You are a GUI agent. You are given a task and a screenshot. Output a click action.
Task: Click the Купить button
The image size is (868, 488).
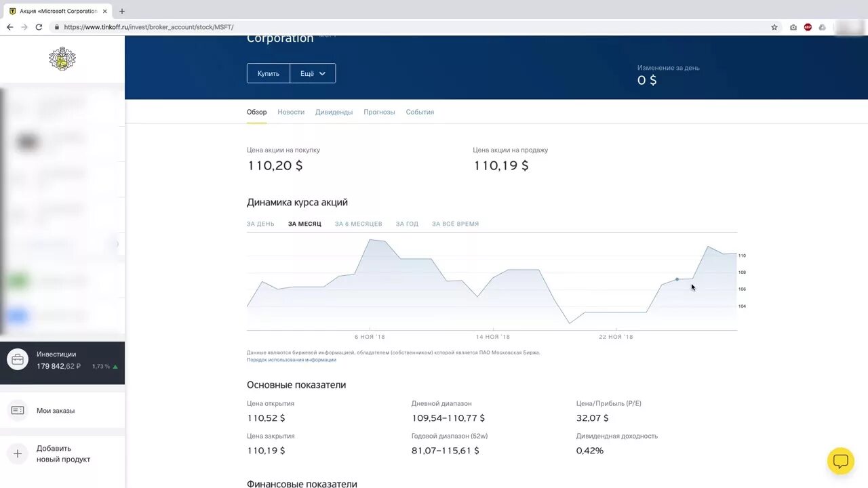click(269, 73)
